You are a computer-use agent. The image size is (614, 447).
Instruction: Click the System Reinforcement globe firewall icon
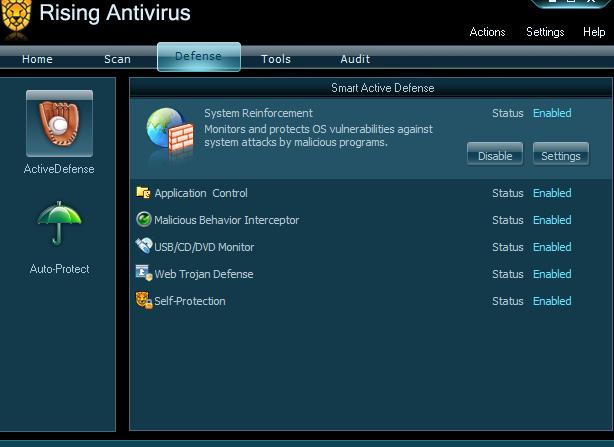170,134
